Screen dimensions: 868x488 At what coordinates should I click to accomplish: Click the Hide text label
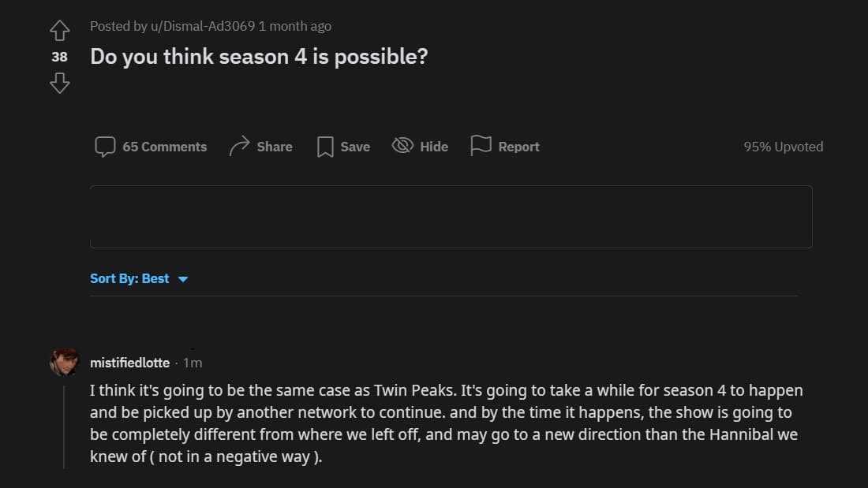point(434,147)
